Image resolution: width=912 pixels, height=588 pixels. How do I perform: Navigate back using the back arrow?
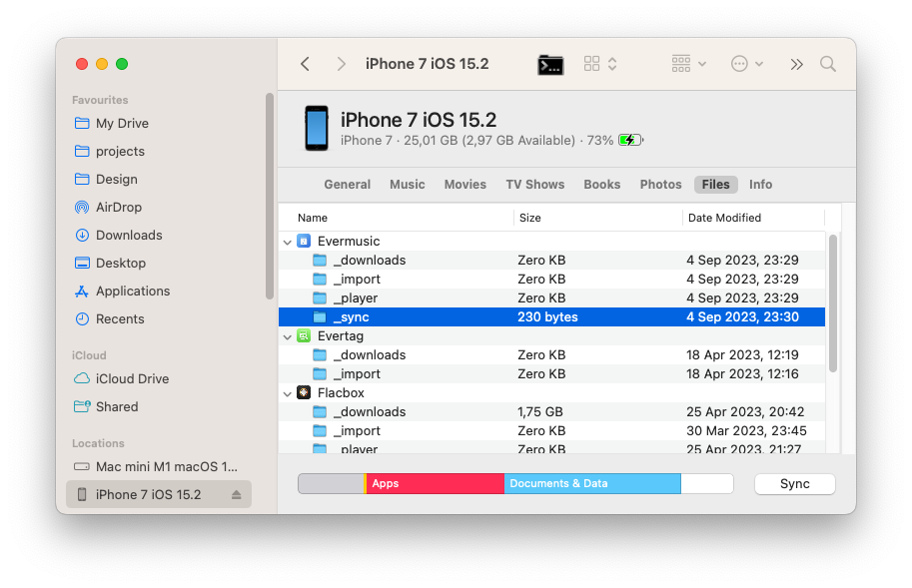305,64
